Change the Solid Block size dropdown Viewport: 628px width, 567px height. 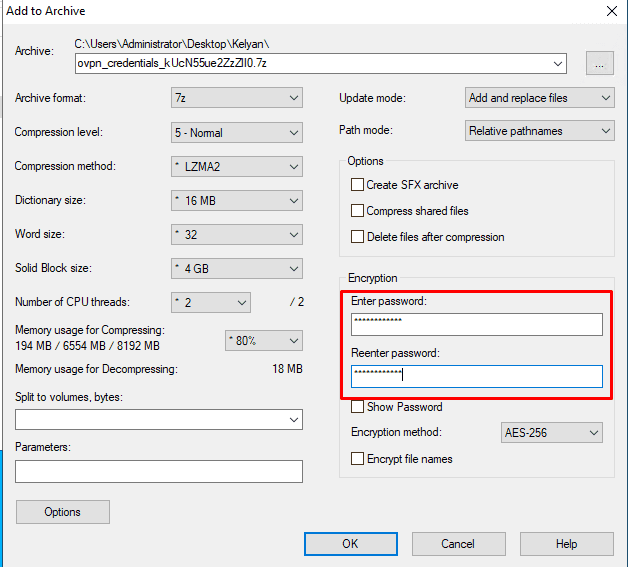coord(236,268)
